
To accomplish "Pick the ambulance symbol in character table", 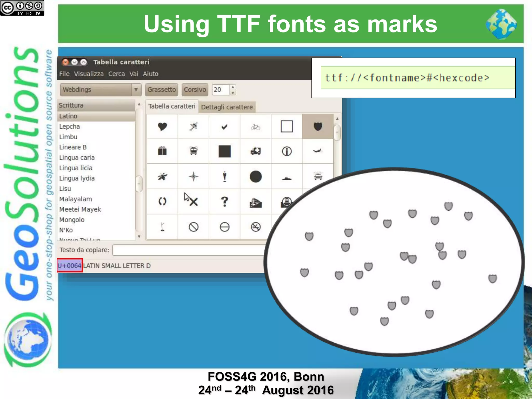I will click(256, 151).
